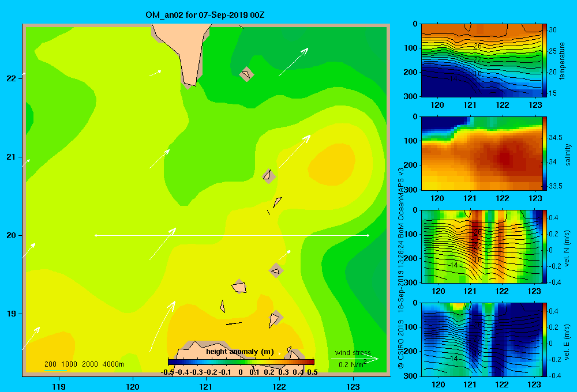Click the '0.2 N/m' wind stress value

pos(352,364)
